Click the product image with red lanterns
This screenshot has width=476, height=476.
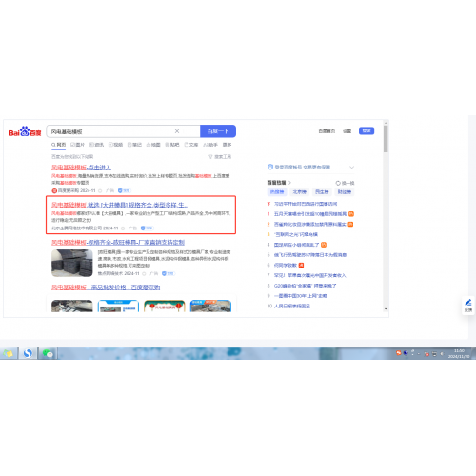click(165, 307)
